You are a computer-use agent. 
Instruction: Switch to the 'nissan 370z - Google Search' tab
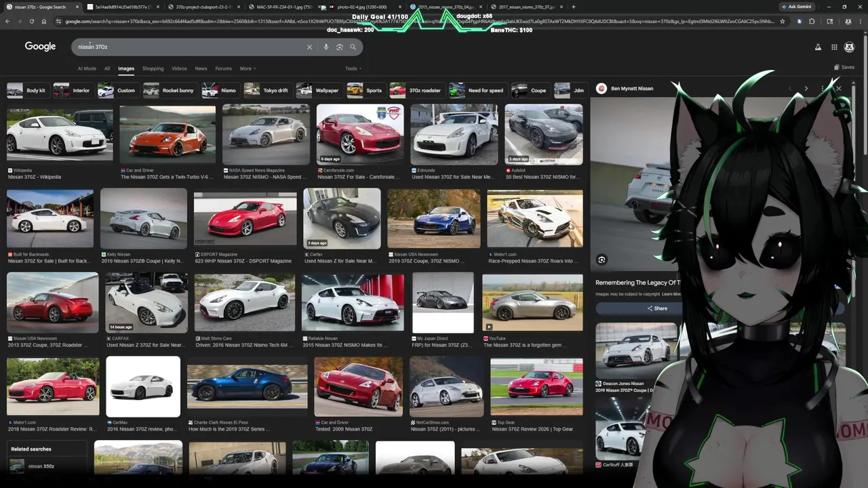(x=41, y=7)
